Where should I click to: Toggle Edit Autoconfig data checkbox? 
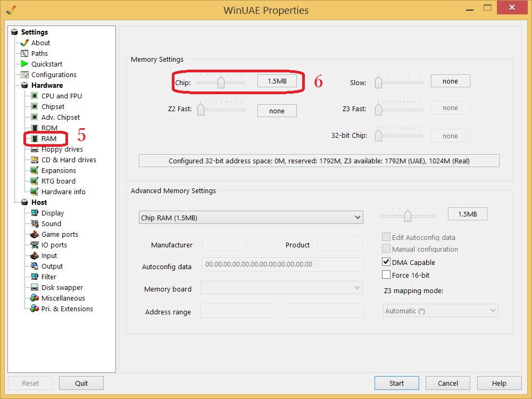point(386,237)
